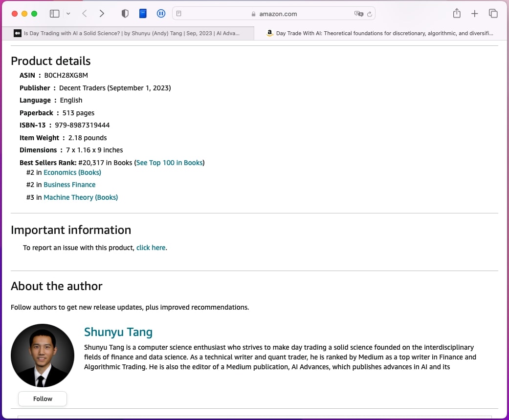Open the tab group dropdown chevron
Viewport: 509px width, 420px height.
click(x=68, y=14)
